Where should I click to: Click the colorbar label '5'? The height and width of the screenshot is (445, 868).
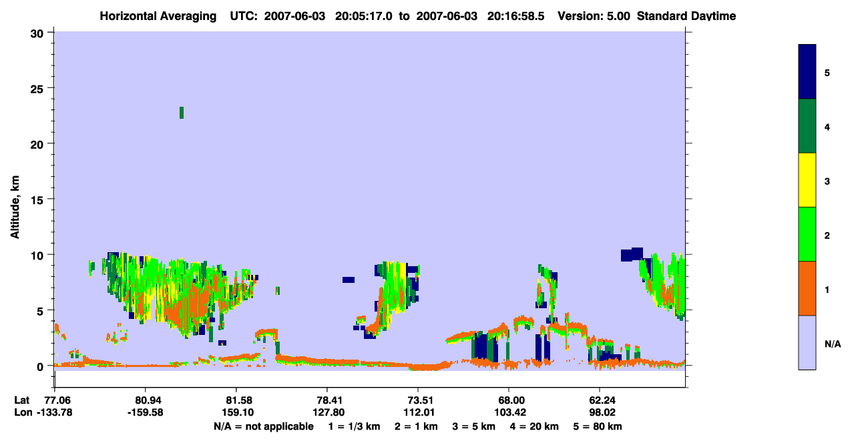coord(827,73)
